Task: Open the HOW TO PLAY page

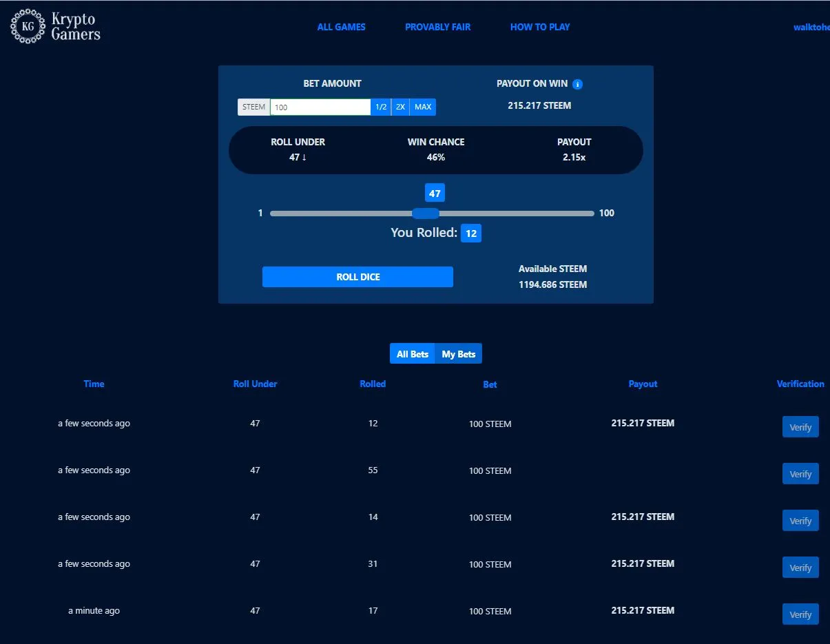Action: [x=540, y=27]
